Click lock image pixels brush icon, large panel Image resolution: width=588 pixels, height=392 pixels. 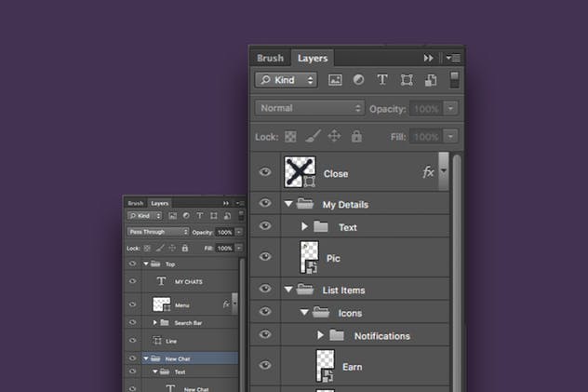(313, 137)
